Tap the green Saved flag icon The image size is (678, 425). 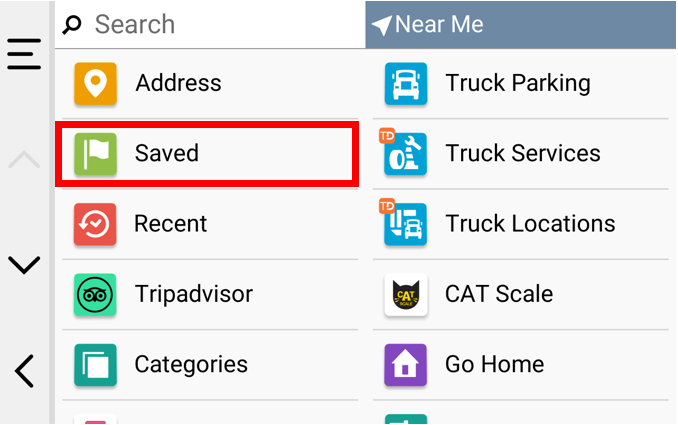click(x=96, y=154)
